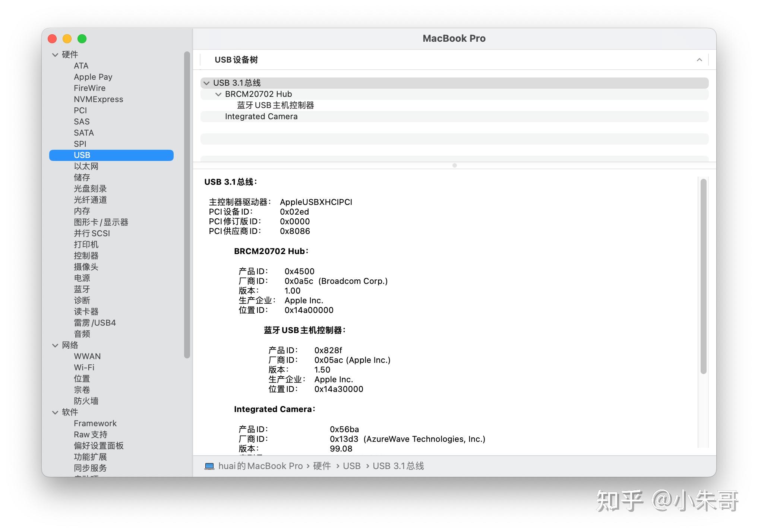Open 硬件 from the breadcrumb path
Screen dimensions: 758x532
point(322,466)
